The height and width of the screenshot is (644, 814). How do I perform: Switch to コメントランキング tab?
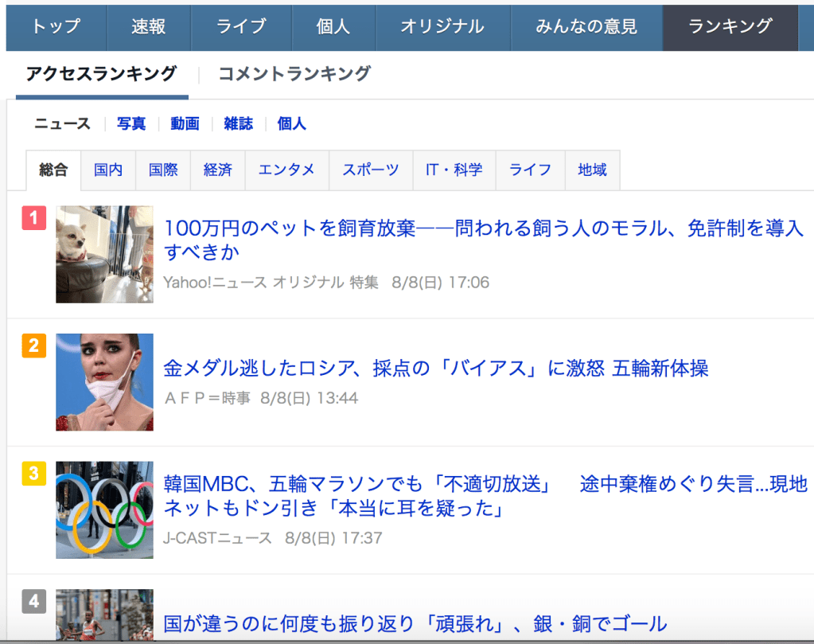point(294,74)
